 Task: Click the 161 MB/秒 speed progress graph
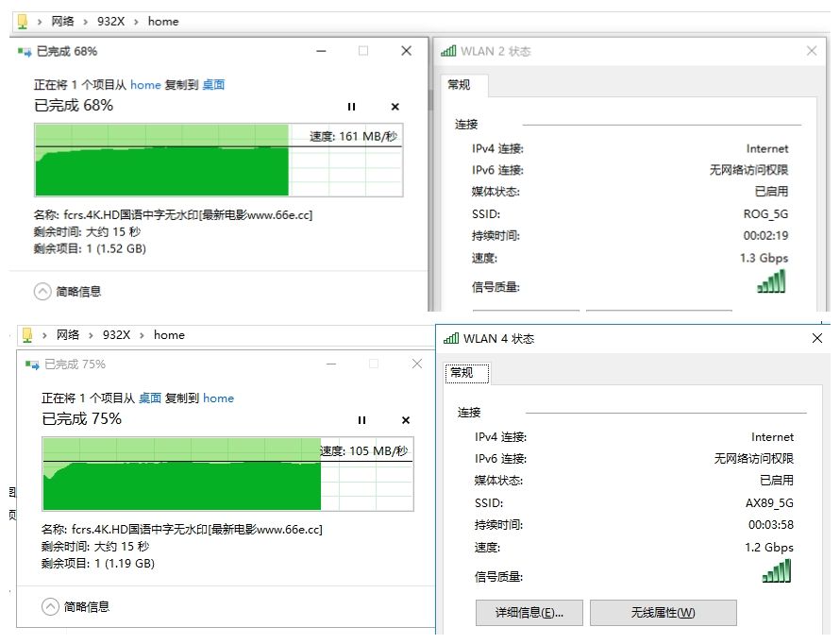219,161
